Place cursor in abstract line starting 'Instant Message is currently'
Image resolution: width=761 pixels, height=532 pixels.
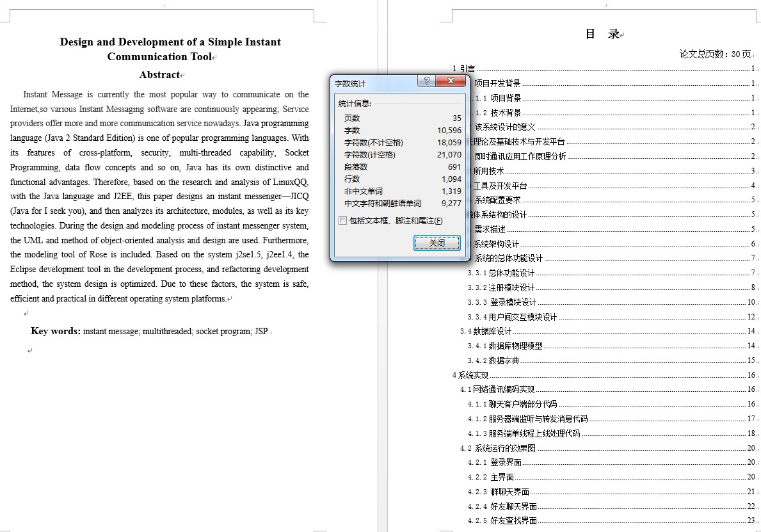pos(166,94)
